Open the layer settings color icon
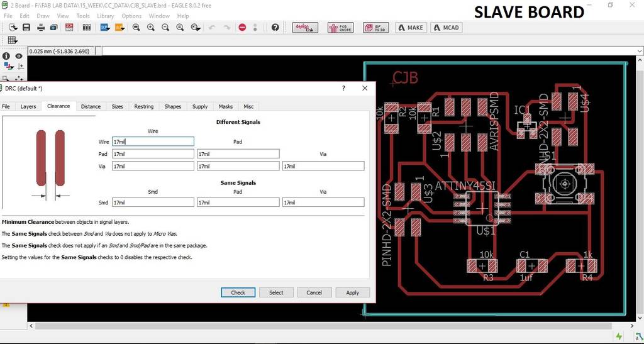This screenshot has width=644, height=344. [x=8, y=66]
